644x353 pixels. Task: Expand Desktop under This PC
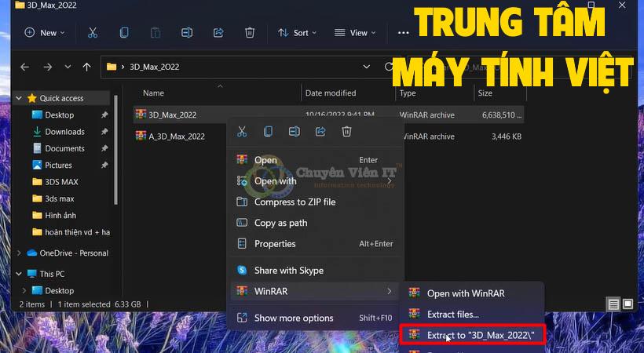(x=24, y=290)
